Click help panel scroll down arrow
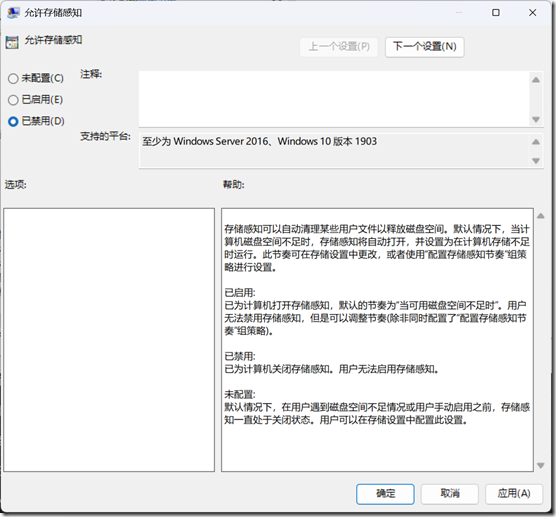This screenshot has width=556, height=517. 540,465
